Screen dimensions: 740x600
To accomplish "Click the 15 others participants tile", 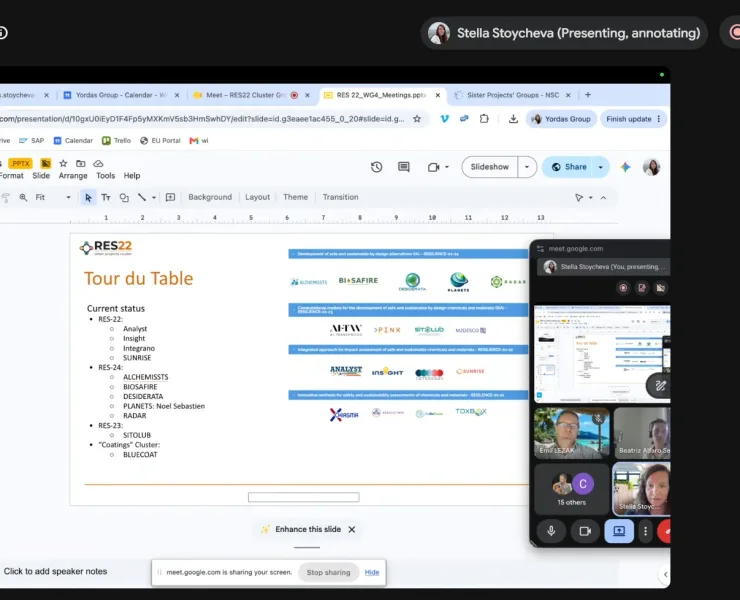I will click(x=572, y=490).
